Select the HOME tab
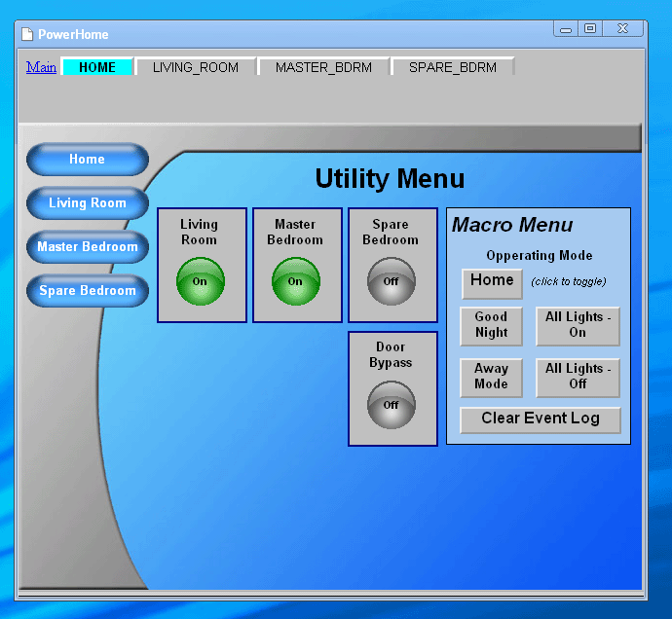672x619 pixels. [x=97, y=67]
